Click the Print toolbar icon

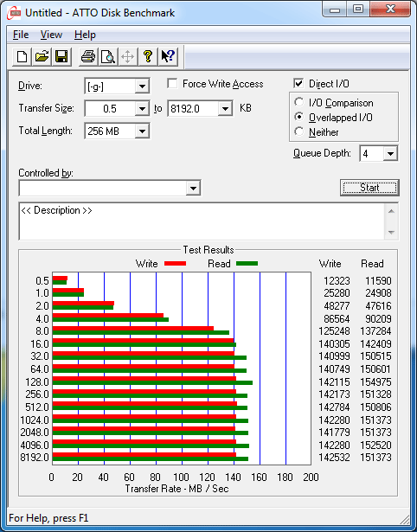[88, 56]
